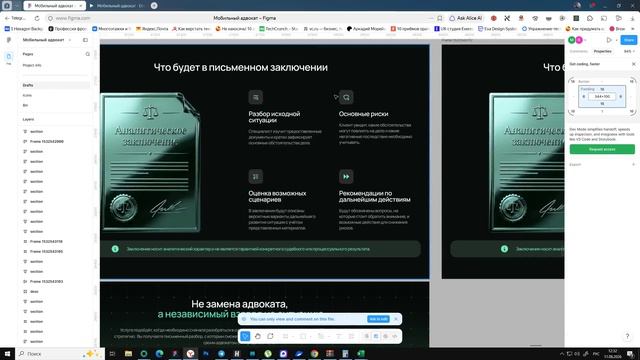
Task: Toggle the sidebar collapse icon
Action: coord(85,40)
